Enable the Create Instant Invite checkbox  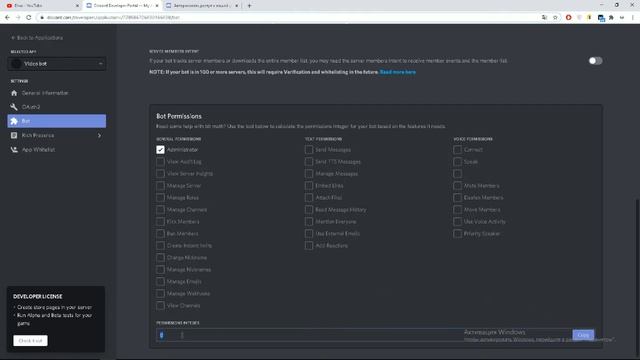pos(160,246)
